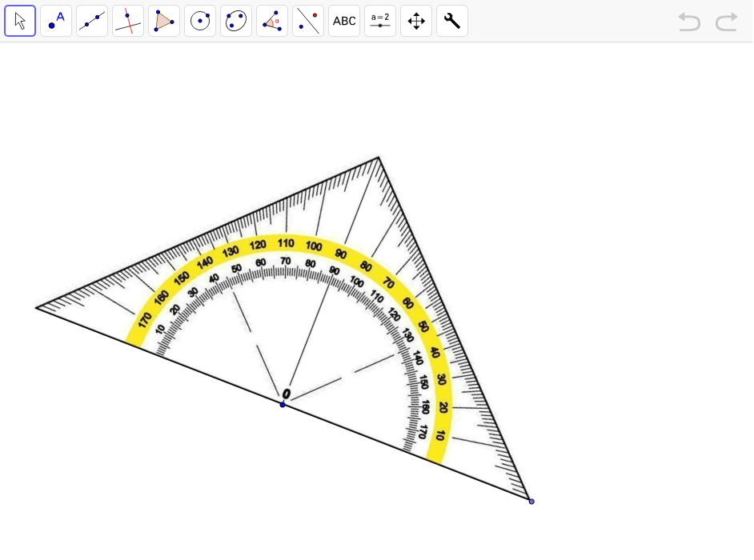
Task: Redo the previous action
Action: 727,22
